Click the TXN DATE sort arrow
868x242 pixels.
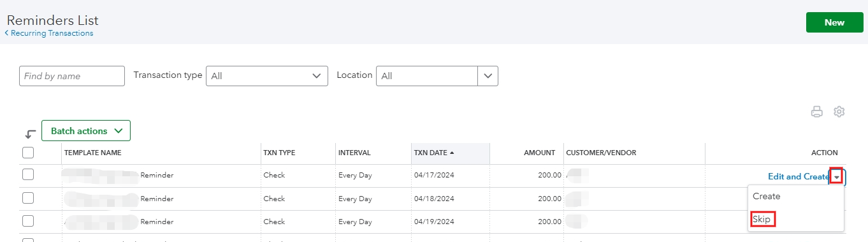pos(452,153)
